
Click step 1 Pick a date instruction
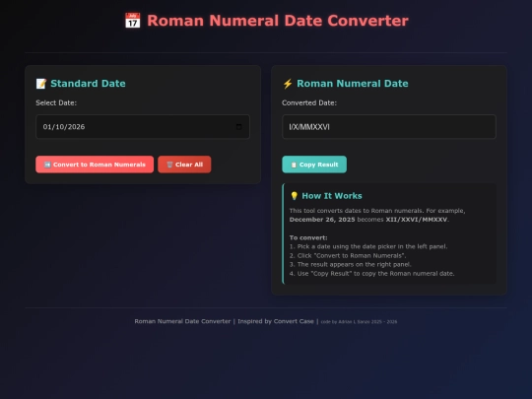(368, 246)
